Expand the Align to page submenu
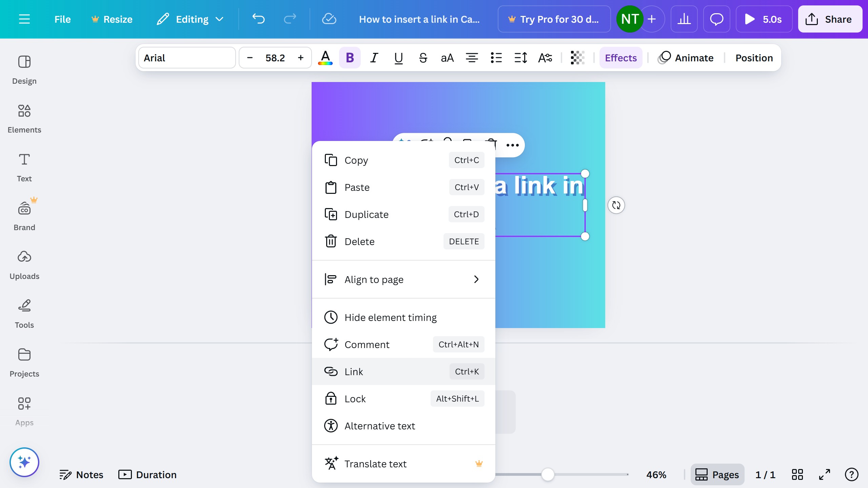The width and height of the screenshot is (868, 488). (x=403, y=279)
